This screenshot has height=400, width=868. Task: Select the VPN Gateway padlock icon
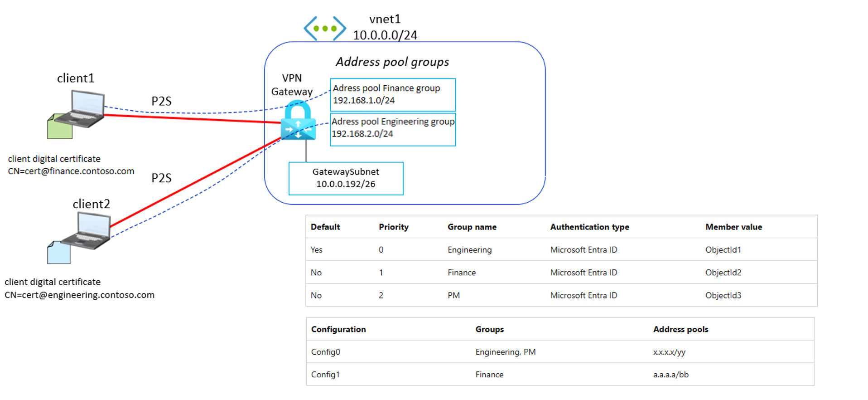point(298,121)
